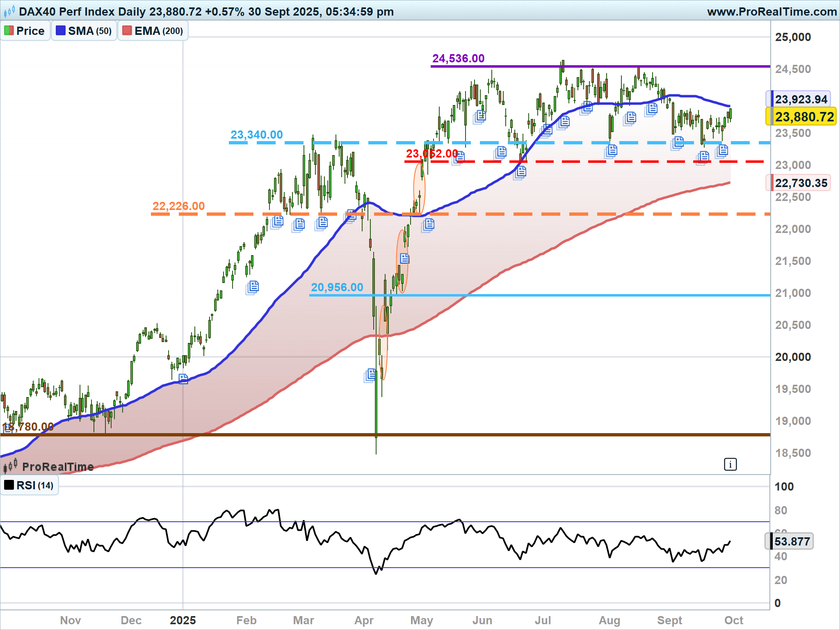
Task: Click the candlestick icon beside the DAX40 title
Action: [x=9, y=11]
